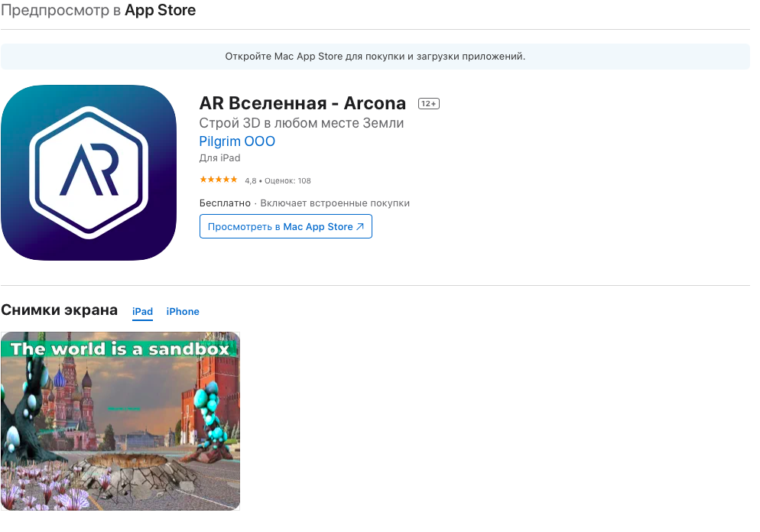Viewport: 760px width, 532px height.
Task: Click the 'Строй 3D в любом месте Земли' subtitle
Action: [301, 123]
